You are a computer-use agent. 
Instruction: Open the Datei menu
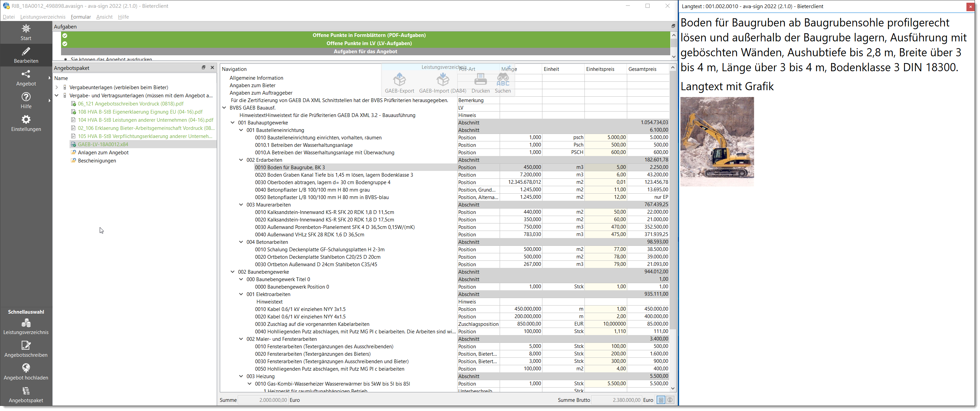tap(8, 17)
